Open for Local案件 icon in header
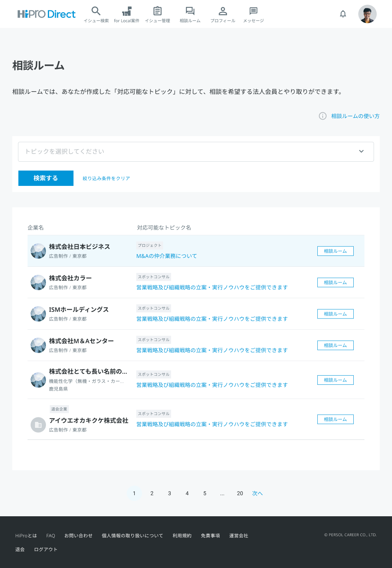392x568 pixels. pyautogui.click(x=127, y=11)
